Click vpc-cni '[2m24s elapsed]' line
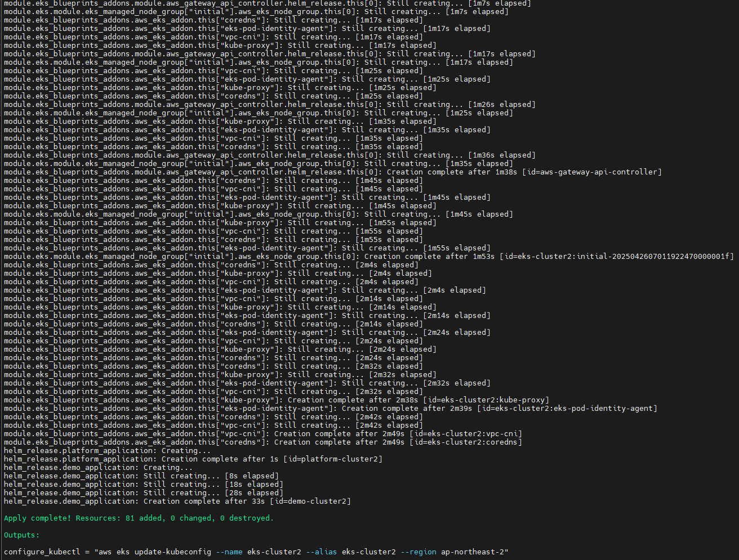This screenshot has width=739, height=560. click(x=213, y=341)
